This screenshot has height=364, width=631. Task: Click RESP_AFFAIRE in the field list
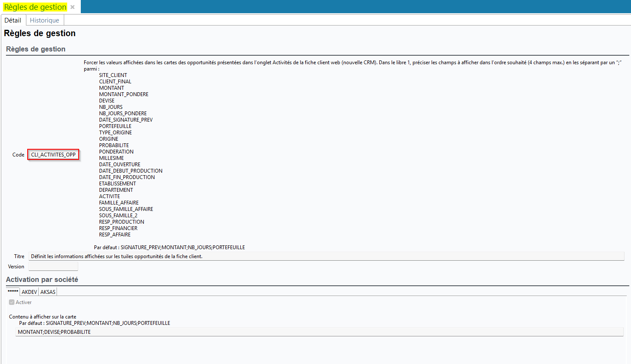coord(115,235)
